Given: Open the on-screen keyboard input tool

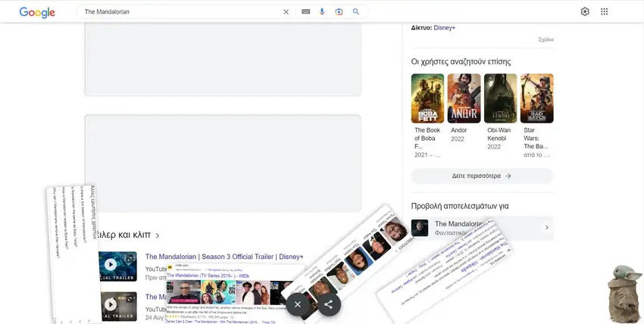Looking at the screenshot, I should (x=305, y=12).
